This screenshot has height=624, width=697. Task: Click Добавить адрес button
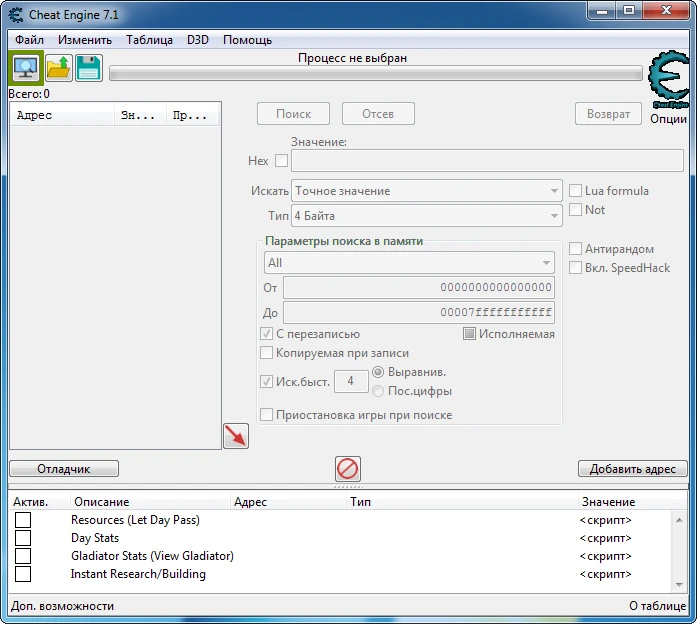pos(633,468)
